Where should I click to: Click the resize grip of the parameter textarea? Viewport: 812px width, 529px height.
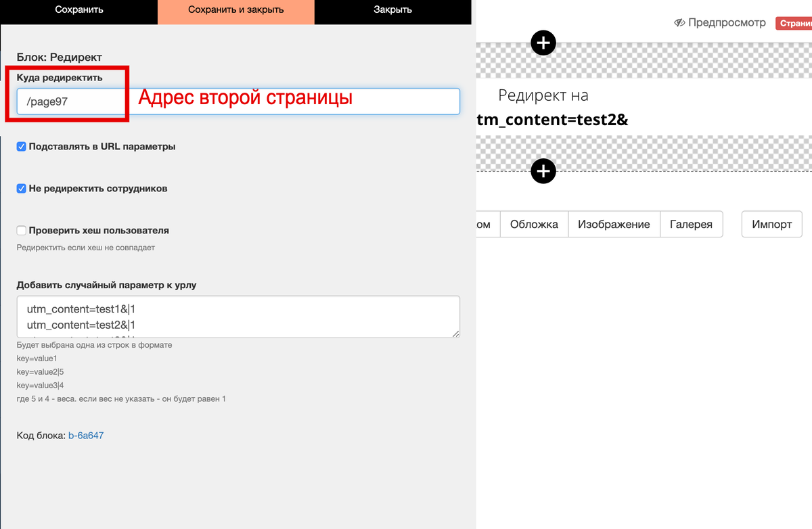pos(456,333)
